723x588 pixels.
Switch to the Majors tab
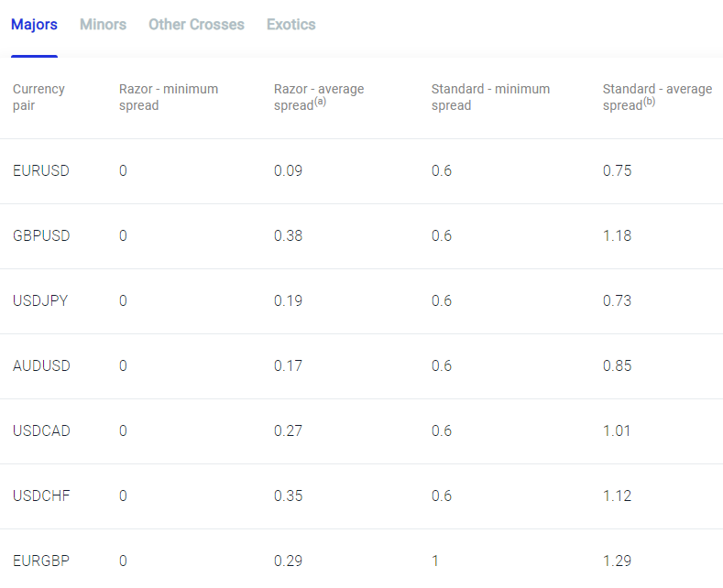[x=34, y=25]
